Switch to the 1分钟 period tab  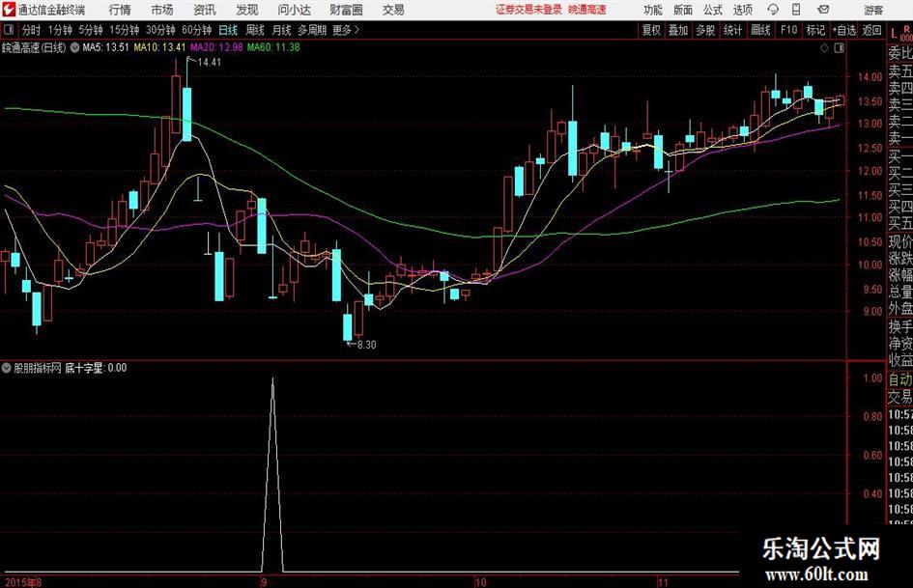60,30
